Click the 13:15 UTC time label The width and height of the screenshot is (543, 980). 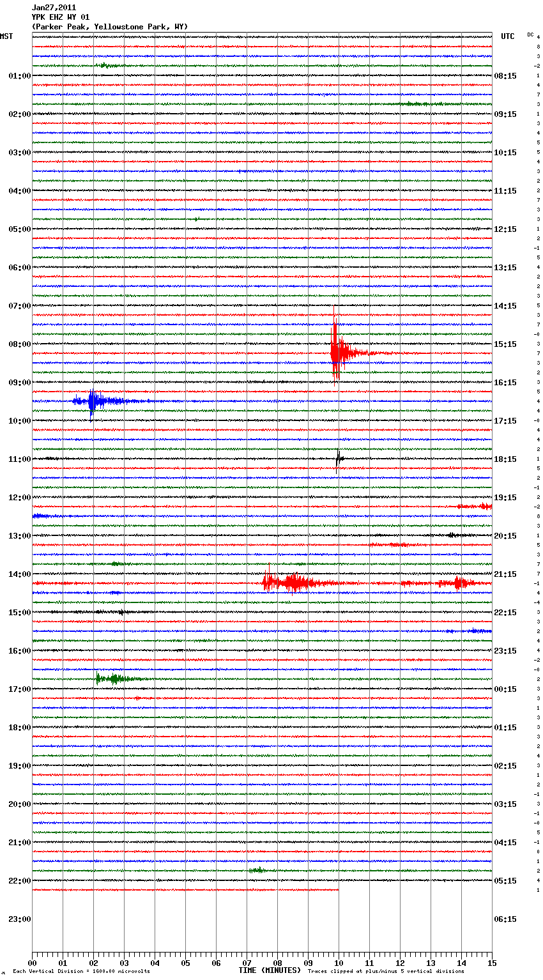click(505, 268)
